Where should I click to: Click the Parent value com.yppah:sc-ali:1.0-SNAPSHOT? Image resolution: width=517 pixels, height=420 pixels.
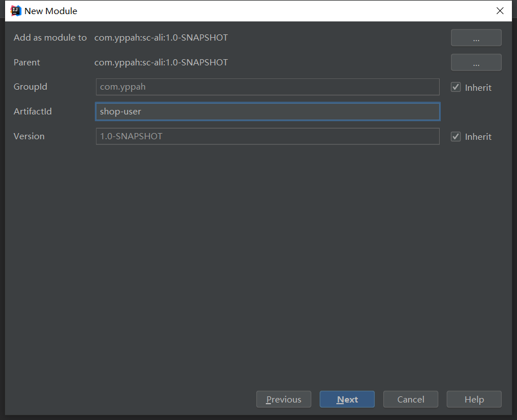pyautogui.click(x=161, y=62)
